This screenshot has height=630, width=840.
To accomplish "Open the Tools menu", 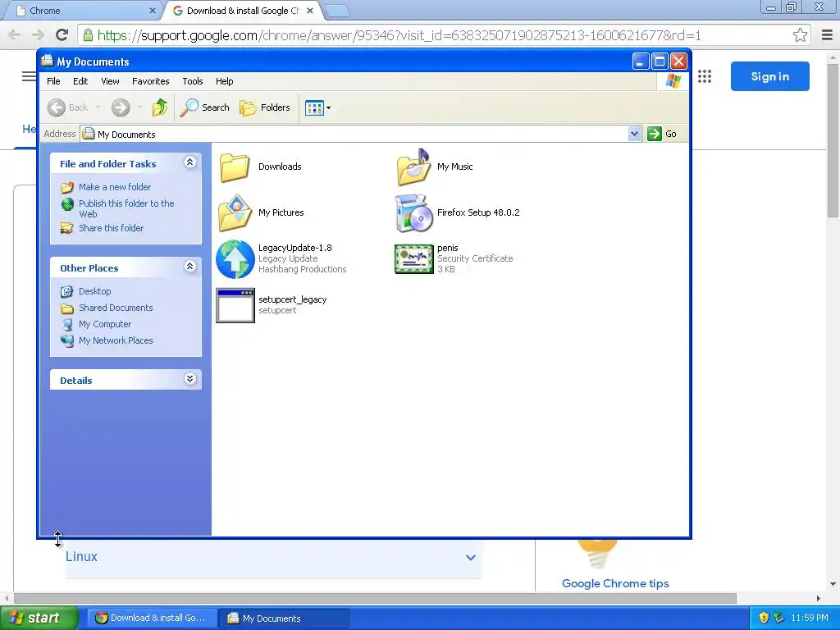I will 192,81.
